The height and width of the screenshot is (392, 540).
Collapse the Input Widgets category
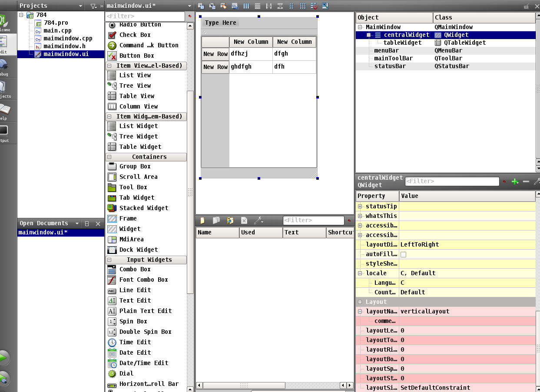click(x=109, y=260)
